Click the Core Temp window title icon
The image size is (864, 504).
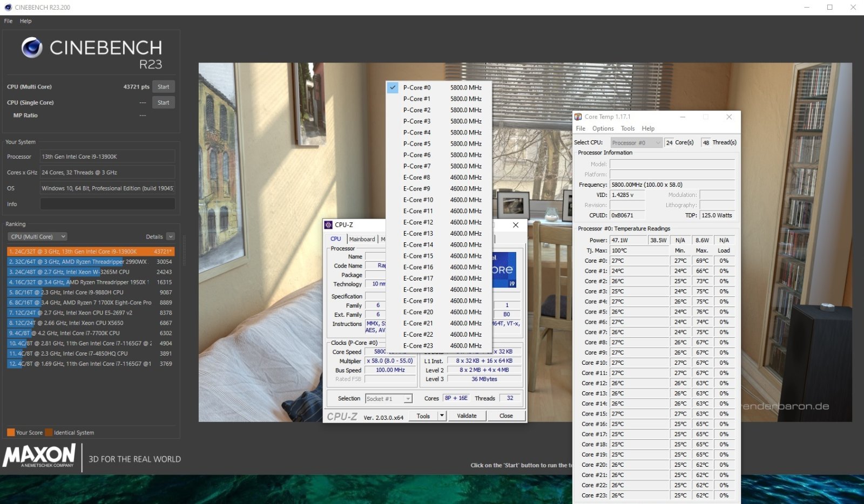(578, 117)
